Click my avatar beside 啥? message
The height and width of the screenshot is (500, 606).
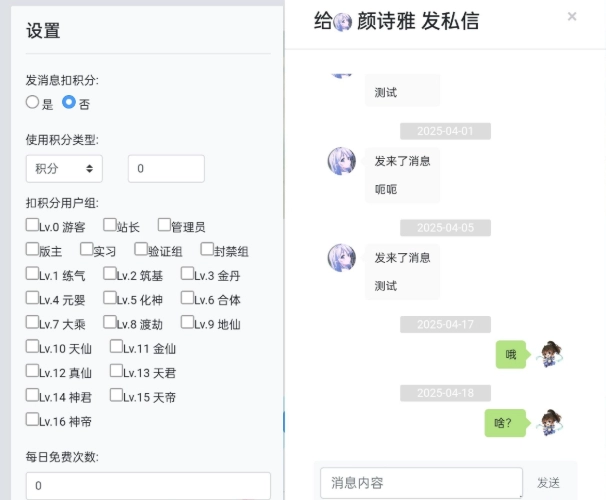pyautogui.click(x=549, y=423)
